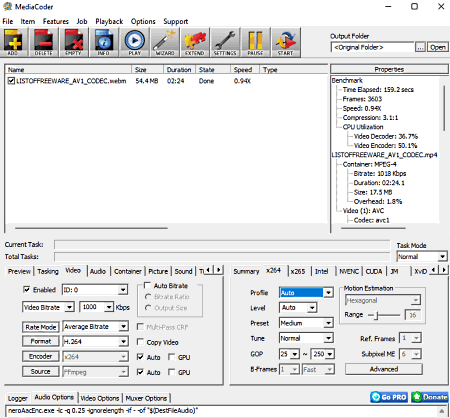Switch to the x265 encoder tab
The image size is (450, 418).
click(x=298, y=271)
